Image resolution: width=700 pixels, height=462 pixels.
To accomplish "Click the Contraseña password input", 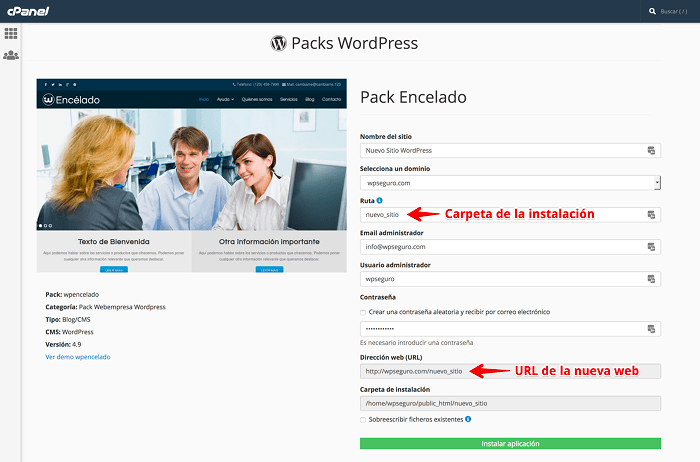I will (510, 329).
